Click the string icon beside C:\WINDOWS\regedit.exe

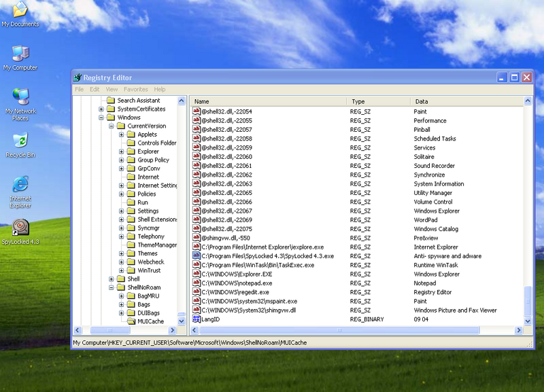click(x=197, y=292)
